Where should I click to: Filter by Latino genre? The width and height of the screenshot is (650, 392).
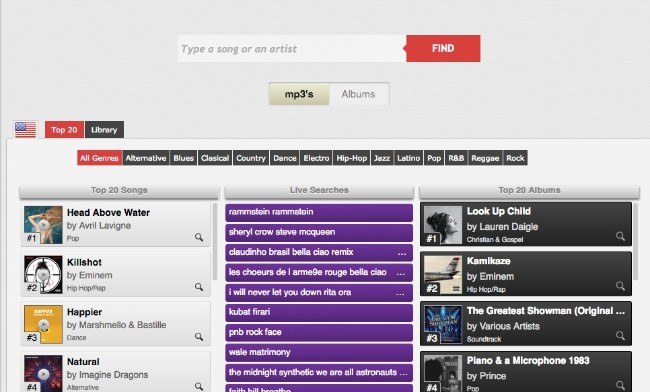(408, 158)
